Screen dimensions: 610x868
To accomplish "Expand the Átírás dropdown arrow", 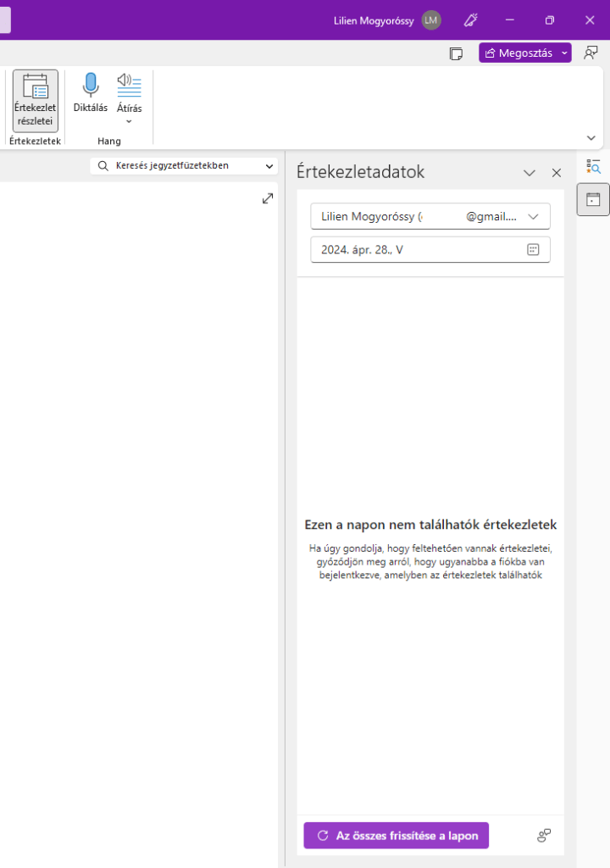I will tap(129, 121).
